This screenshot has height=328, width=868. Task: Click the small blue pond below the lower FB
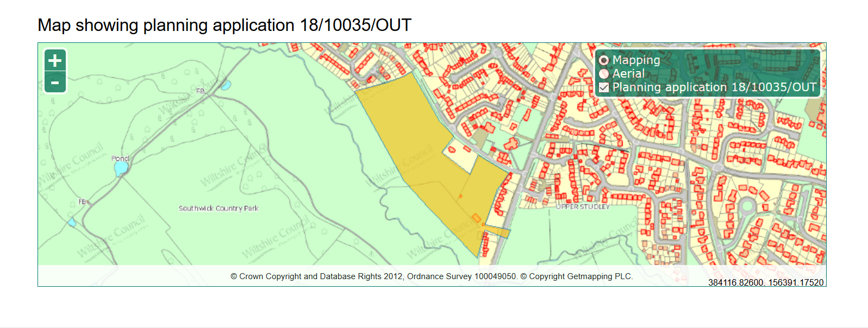(x=72, y=222)
